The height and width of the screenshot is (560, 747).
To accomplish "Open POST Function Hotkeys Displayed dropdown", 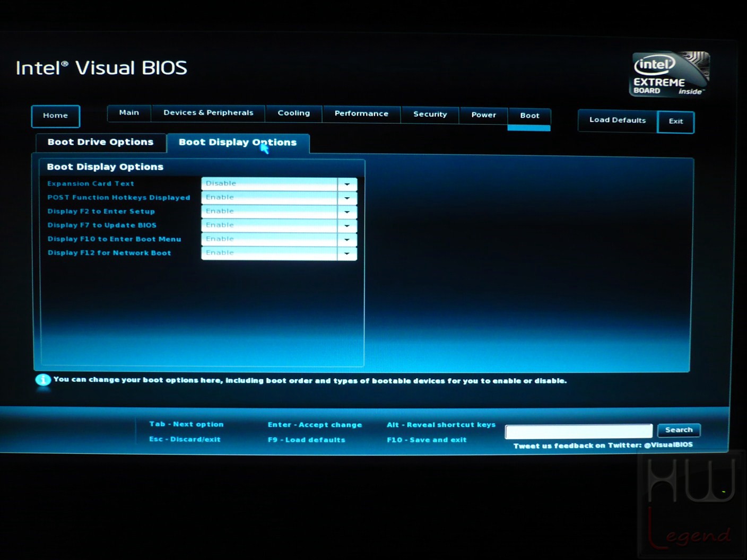I will click(279, 197).
